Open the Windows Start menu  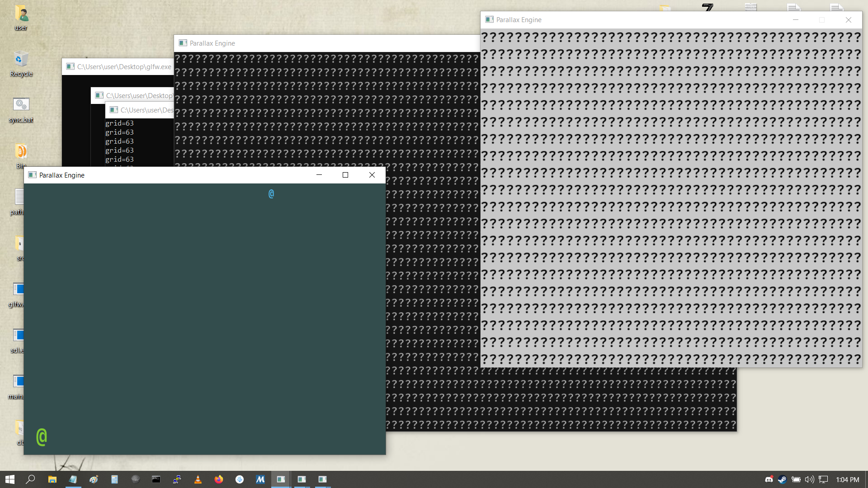click(x=10, y=479)
